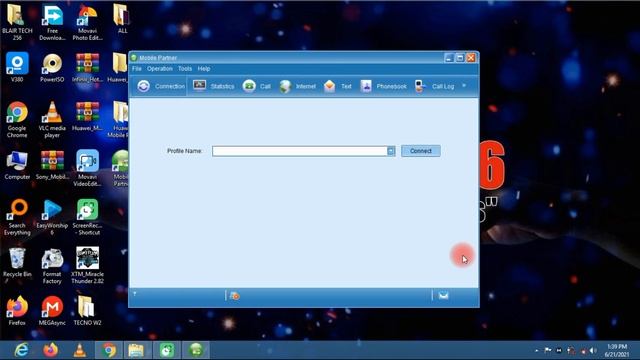Select the MEGAsync desktop icon
The height and width of the screenshot is (360, 640).
coord(52,311)
